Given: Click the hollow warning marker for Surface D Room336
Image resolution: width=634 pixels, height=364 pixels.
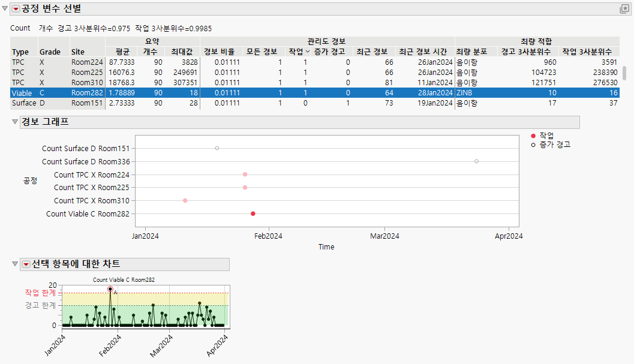Looking at the screenshot, I should point(476,161).
